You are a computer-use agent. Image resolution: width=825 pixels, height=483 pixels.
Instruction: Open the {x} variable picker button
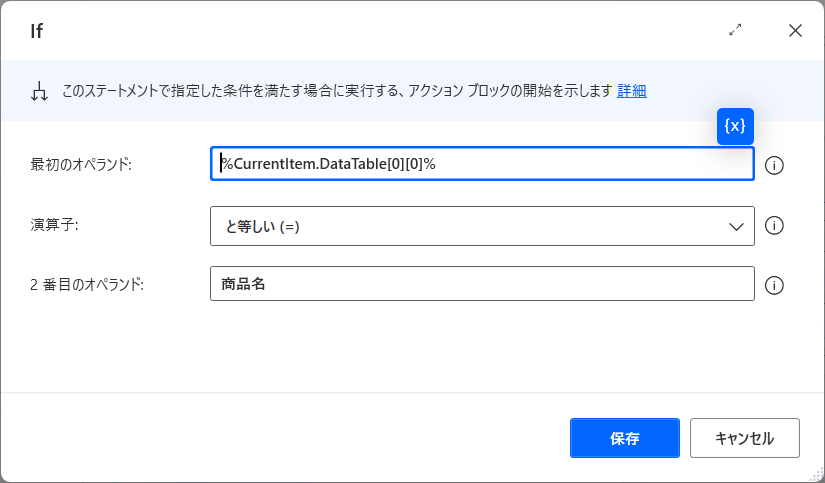[735, 126]
